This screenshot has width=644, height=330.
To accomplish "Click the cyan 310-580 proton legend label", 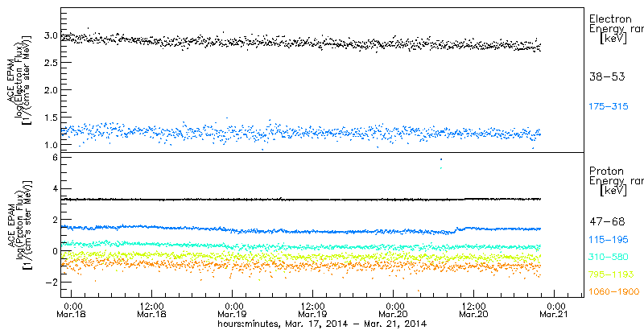I will pyautogui.click(x=609, y=258).
